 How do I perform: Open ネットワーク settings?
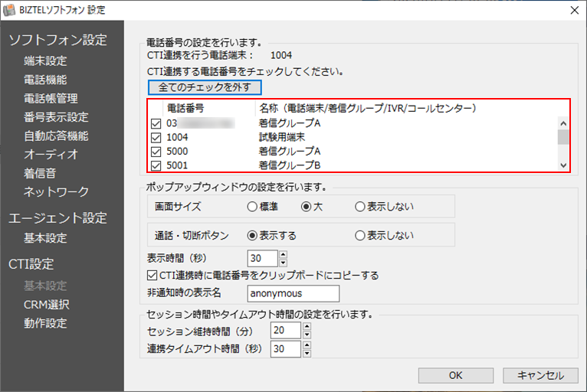pyautogui.click(x=56, y=192)
